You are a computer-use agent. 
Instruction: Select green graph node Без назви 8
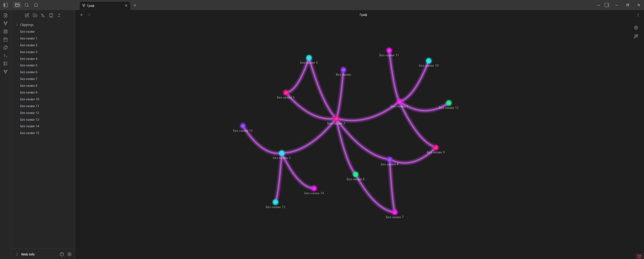click(x=355, y=174)
